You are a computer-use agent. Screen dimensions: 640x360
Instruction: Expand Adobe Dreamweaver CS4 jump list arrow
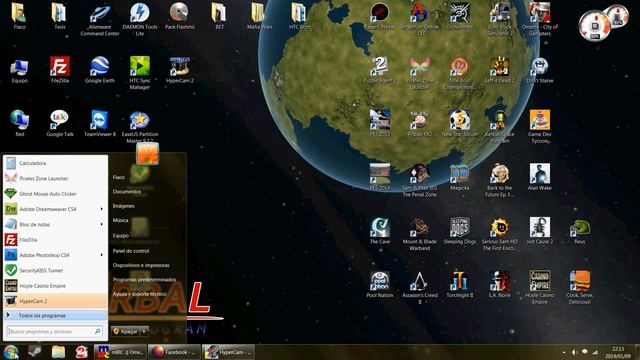(x=102, y=209)
